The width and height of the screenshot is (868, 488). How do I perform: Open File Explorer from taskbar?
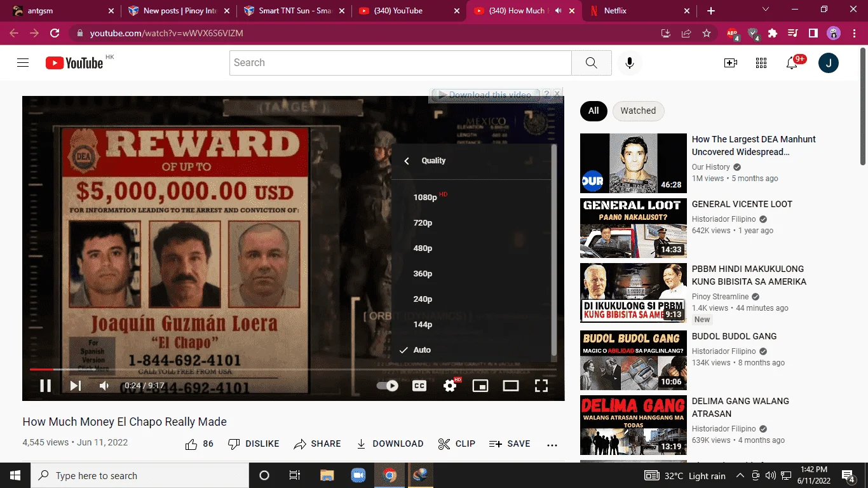pos(327,475)
